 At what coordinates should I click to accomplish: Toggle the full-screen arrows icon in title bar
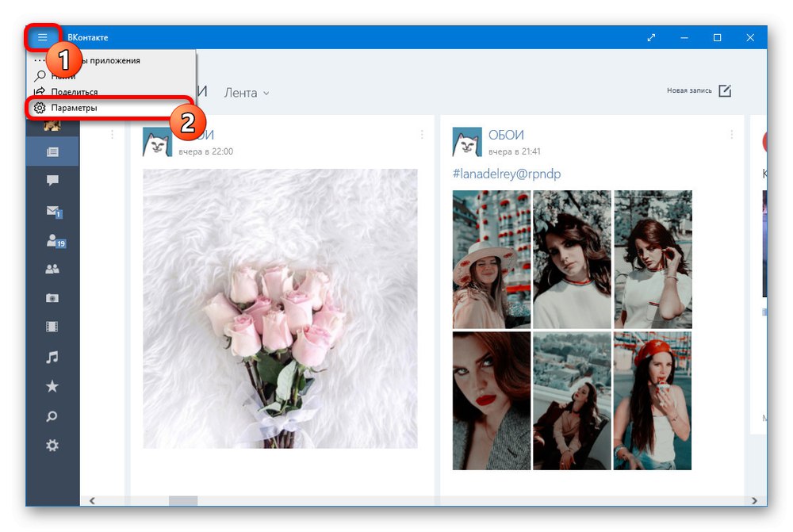(651, 37)
